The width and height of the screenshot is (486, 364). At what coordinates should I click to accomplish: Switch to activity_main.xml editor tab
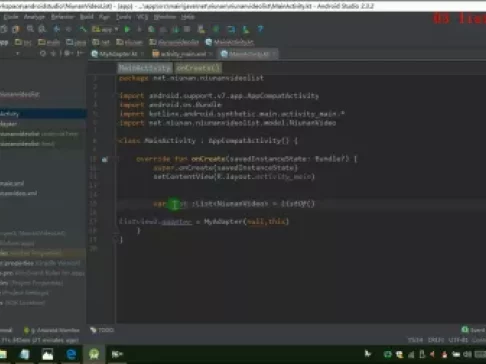179,54
